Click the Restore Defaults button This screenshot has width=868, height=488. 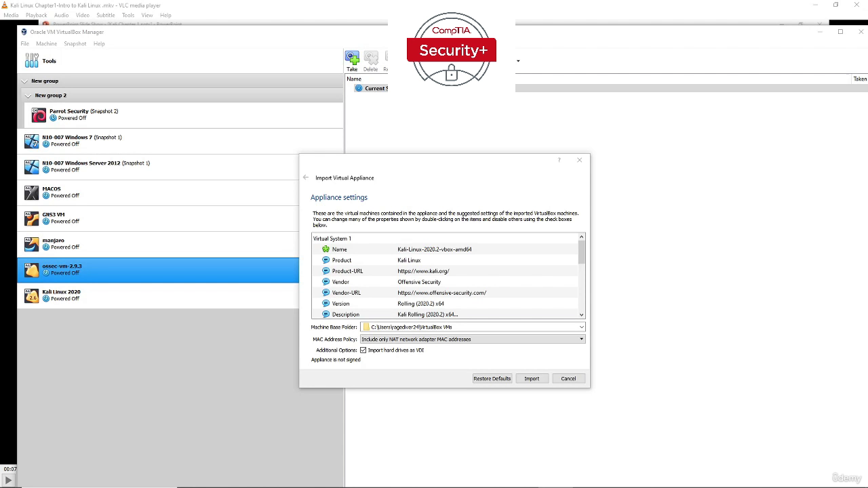point(492,379)
